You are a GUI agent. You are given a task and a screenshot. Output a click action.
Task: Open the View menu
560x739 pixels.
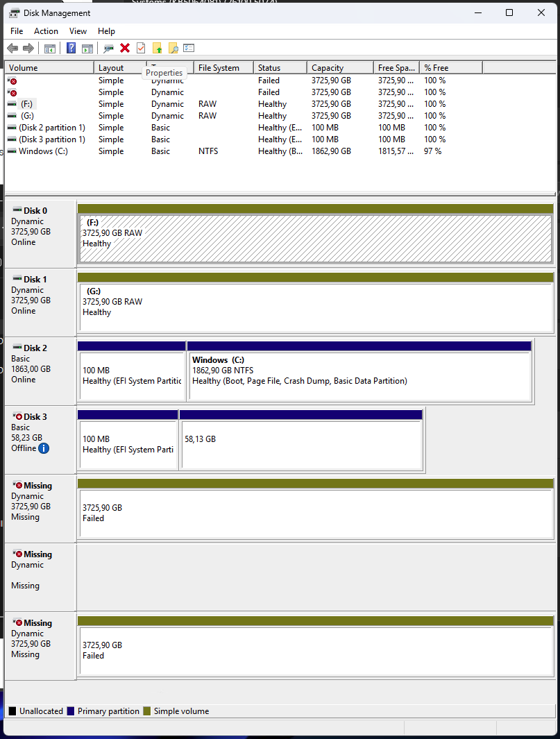pyautogui.click(x=78, y=31)
